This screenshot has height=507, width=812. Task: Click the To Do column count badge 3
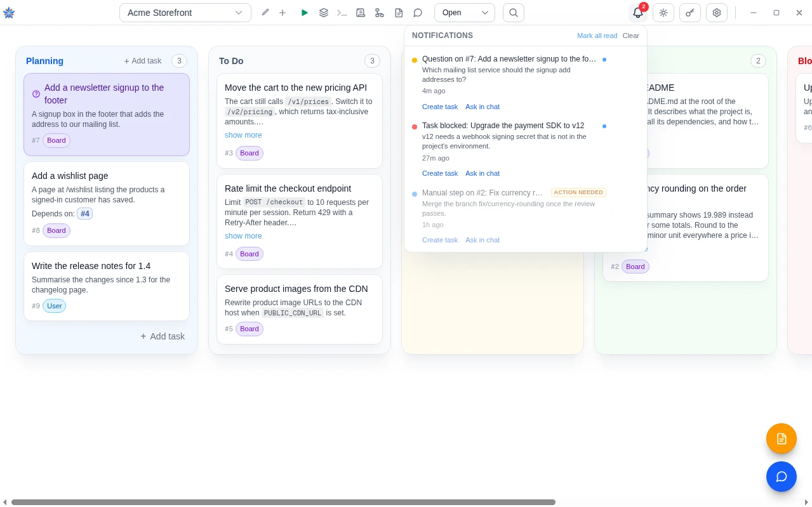(x=372, y=61)
